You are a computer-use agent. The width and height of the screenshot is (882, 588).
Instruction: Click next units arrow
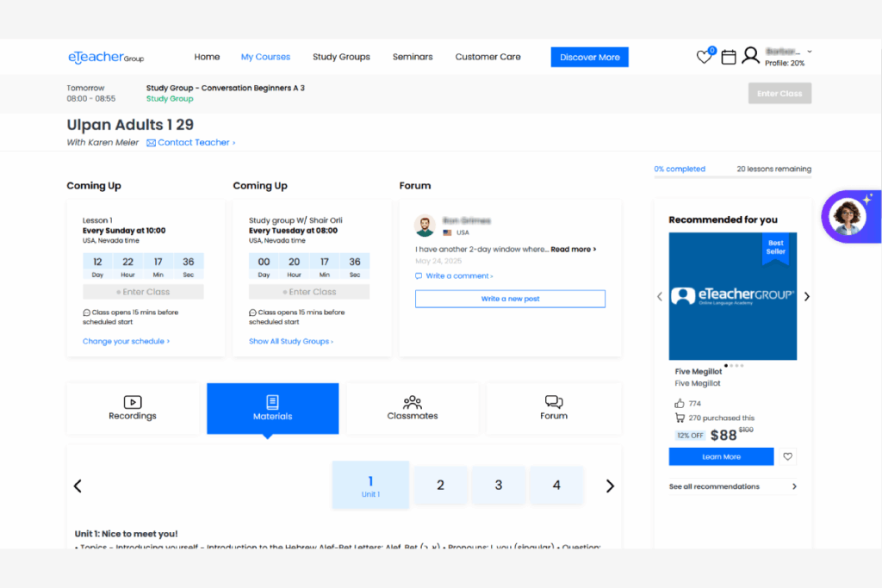(x=610, y=486)
